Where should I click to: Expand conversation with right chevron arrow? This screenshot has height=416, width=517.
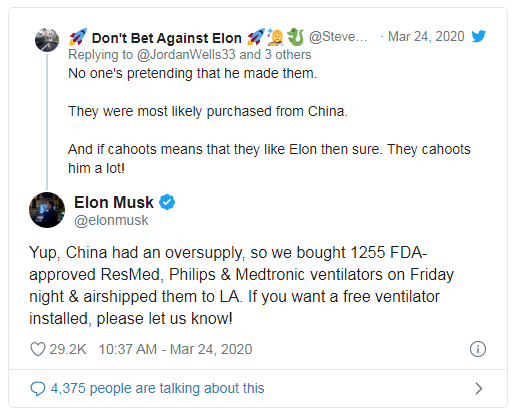point(479,389)
